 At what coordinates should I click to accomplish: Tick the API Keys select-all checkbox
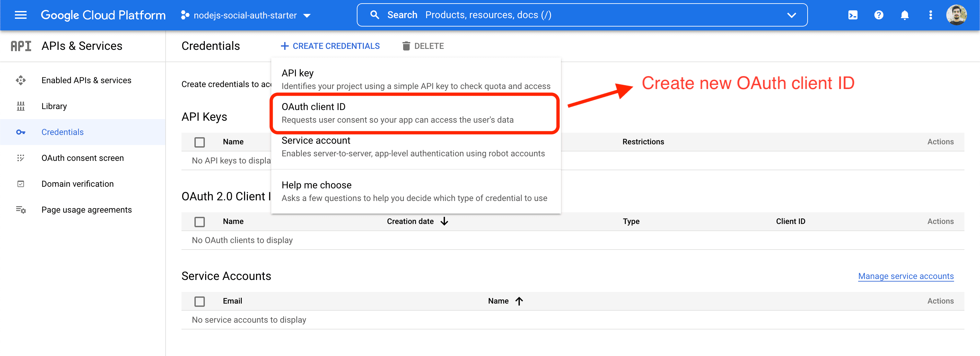coord(199,142)
